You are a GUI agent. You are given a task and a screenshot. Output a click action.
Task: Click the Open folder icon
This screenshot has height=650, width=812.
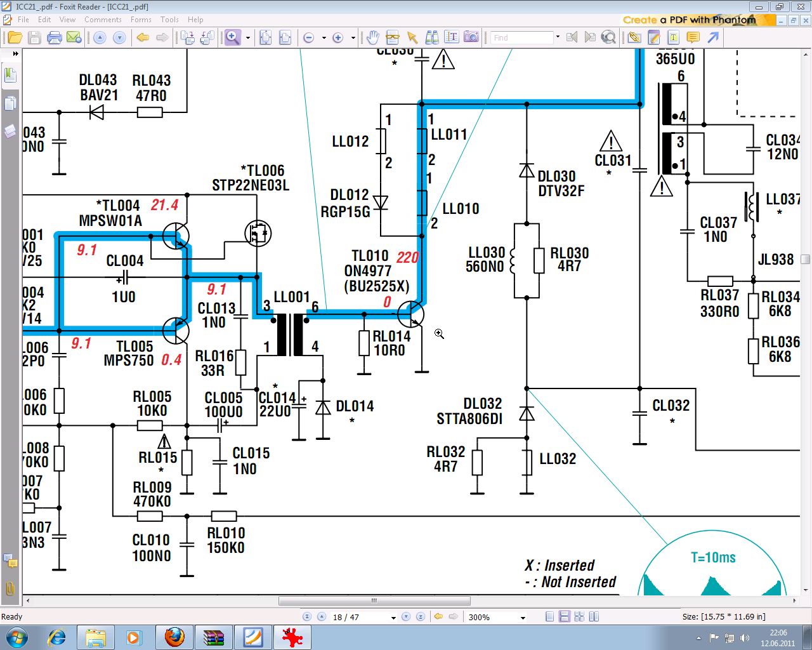coord(15,37)
